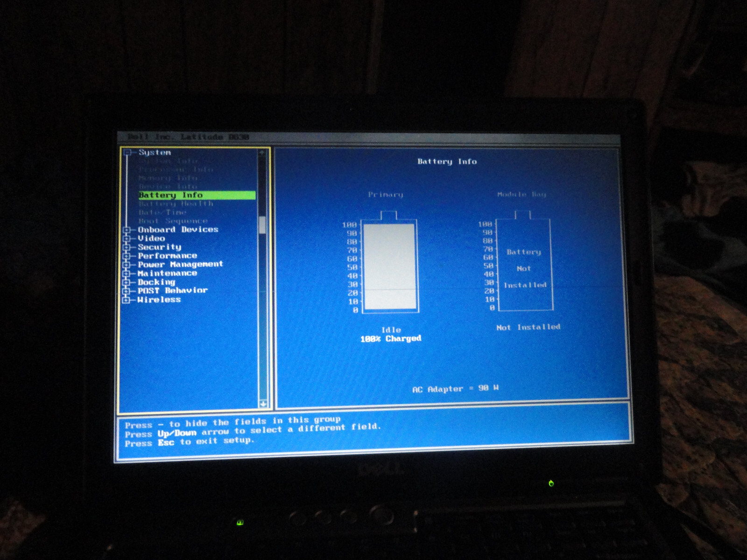The height and width of the screenshot is (560, 747).
Task: Select the Onboard Devices category label
Action: 178,230
